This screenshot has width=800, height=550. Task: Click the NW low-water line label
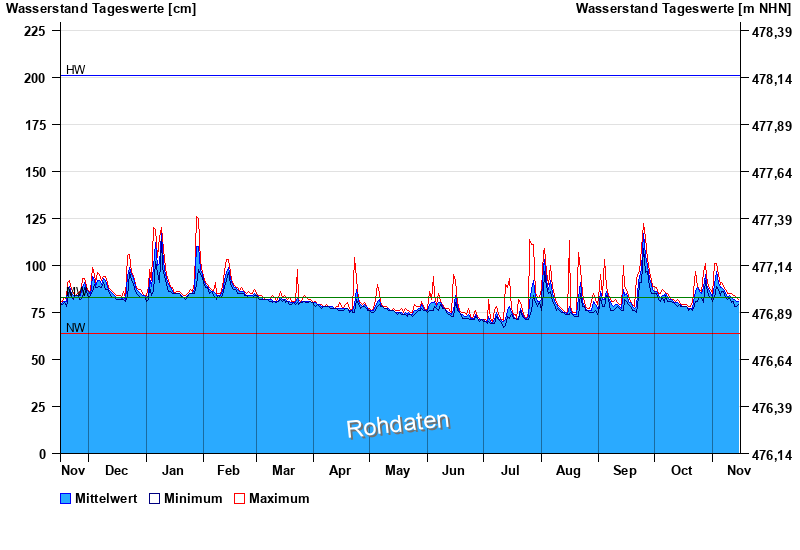coord(75,328)
